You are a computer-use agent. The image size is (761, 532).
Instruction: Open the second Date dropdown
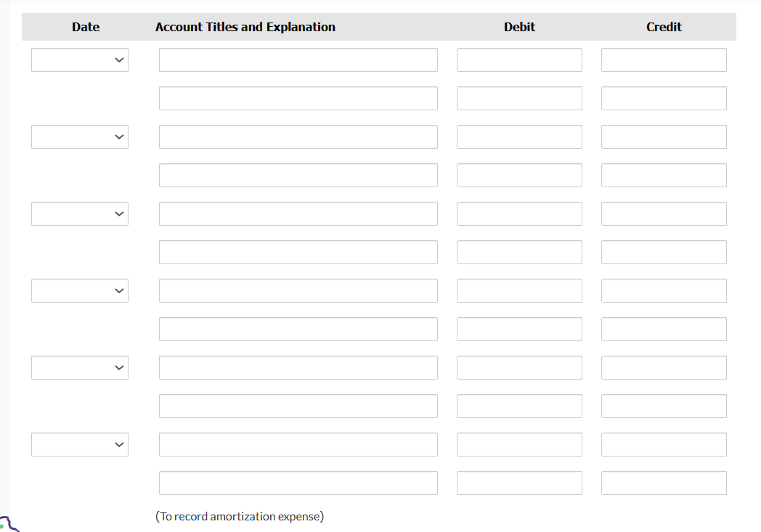(80, 136)
